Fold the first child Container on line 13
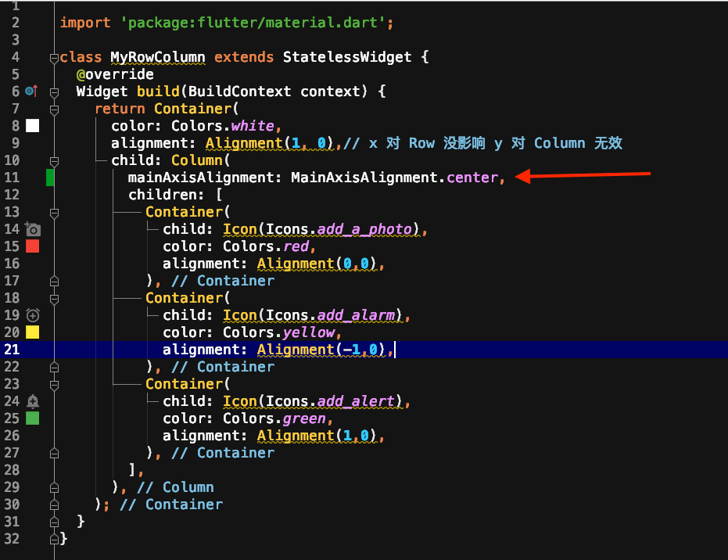 click(x=54, y=213)
